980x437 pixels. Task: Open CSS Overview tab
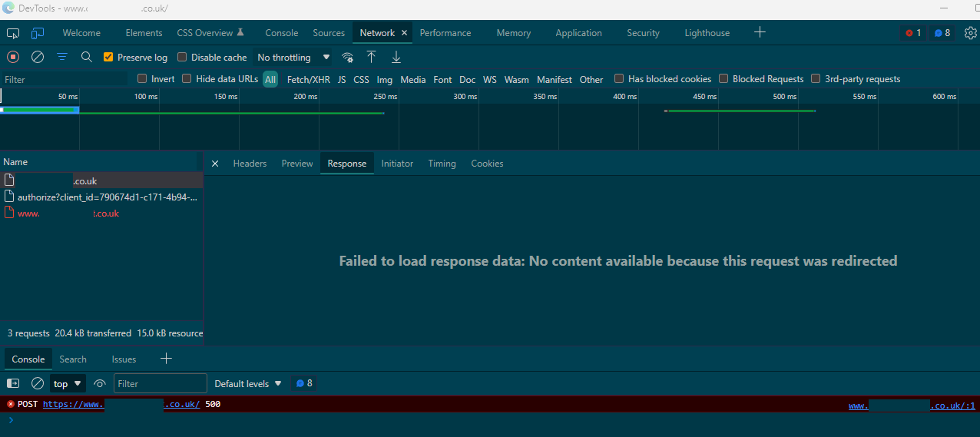click(210, 33)
